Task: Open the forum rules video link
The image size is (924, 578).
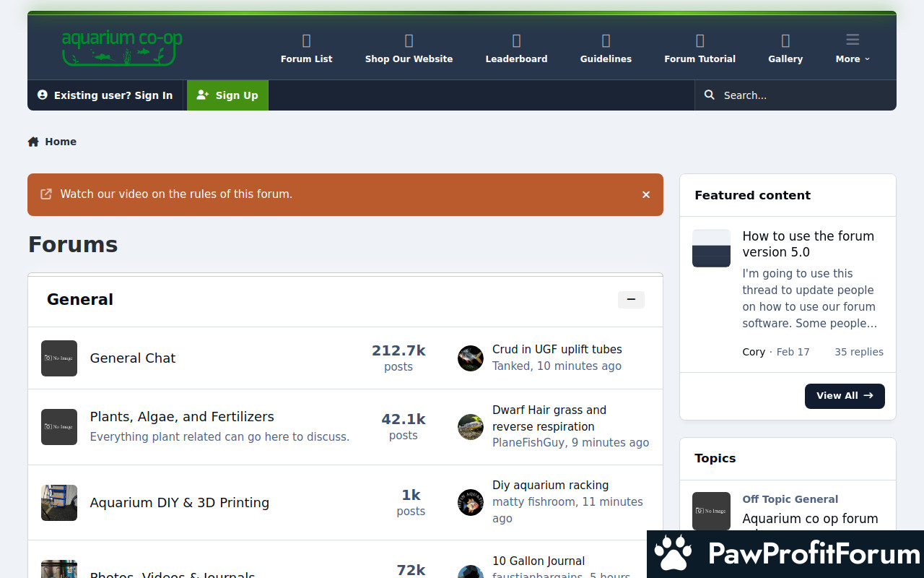Action: tap(176, 194)
